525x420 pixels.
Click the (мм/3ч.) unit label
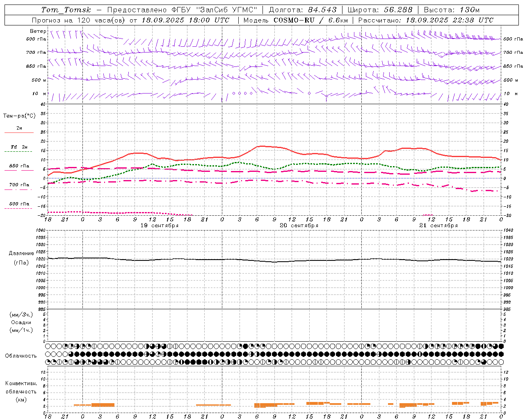point(21,315)
